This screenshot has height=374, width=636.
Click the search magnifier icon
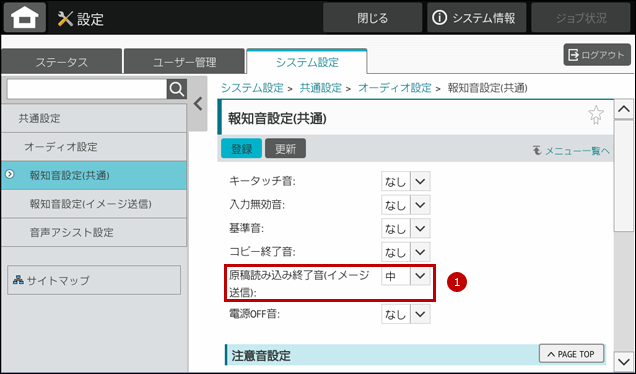(x=177, y=89)
